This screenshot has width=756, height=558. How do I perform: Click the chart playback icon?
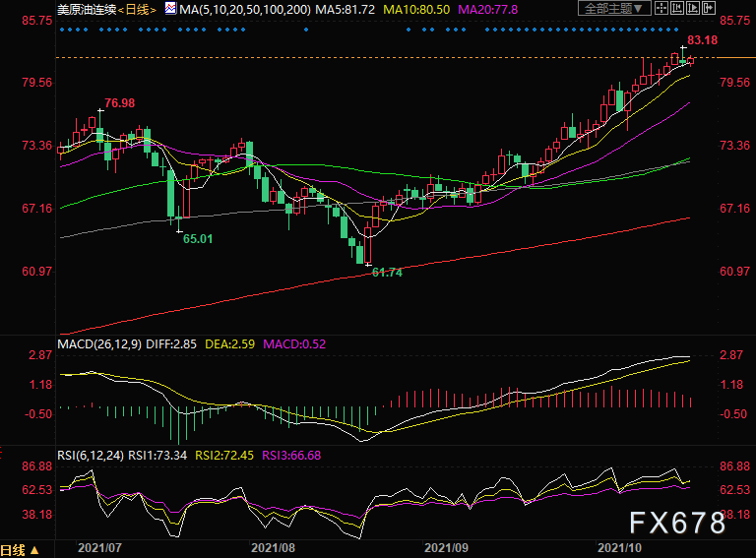tap(693, 8)
